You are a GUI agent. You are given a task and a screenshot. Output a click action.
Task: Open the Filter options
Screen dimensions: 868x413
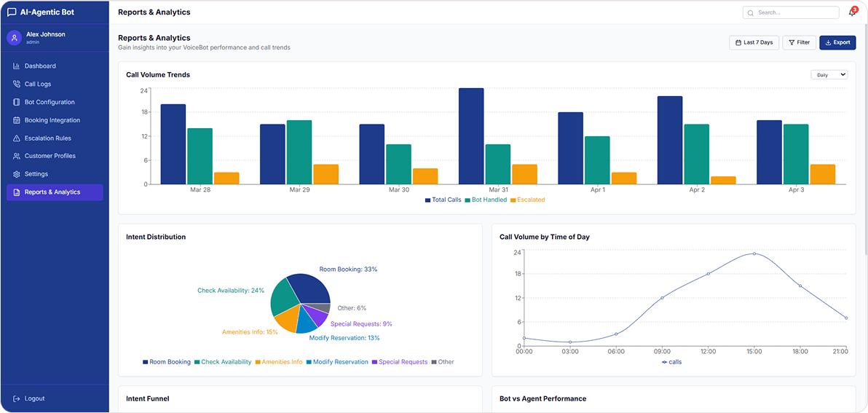pos(799,43)
